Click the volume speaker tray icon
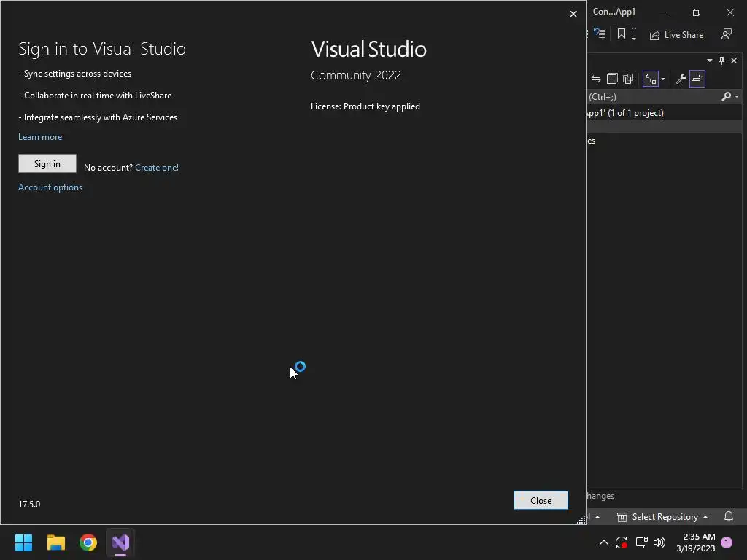Image resolution: width=747 pixels, height=560 pixels. (659, 542)
